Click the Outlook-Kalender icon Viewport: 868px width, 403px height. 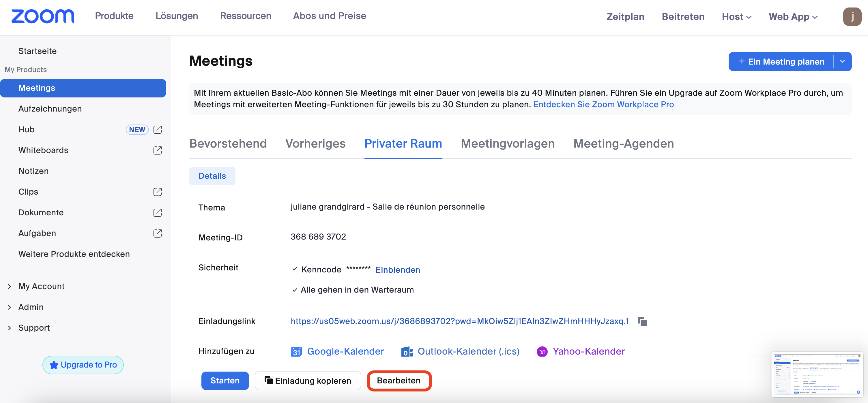[407, 351]
